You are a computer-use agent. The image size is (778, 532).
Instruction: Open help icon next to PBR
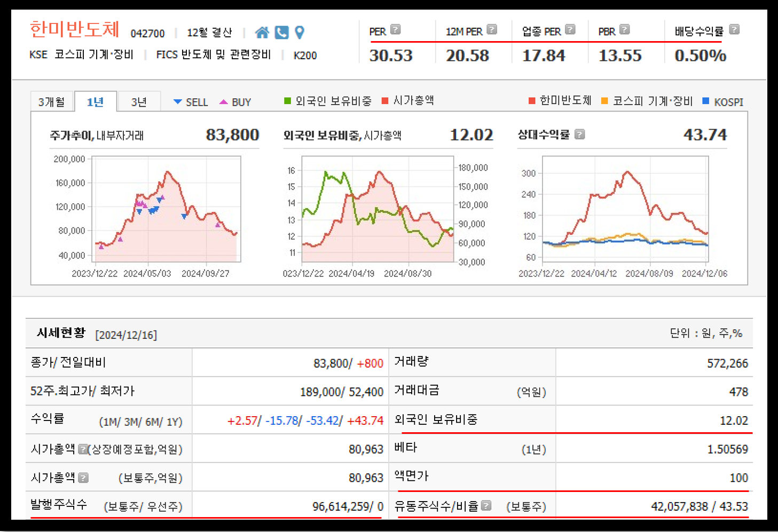tap(625, 29)
